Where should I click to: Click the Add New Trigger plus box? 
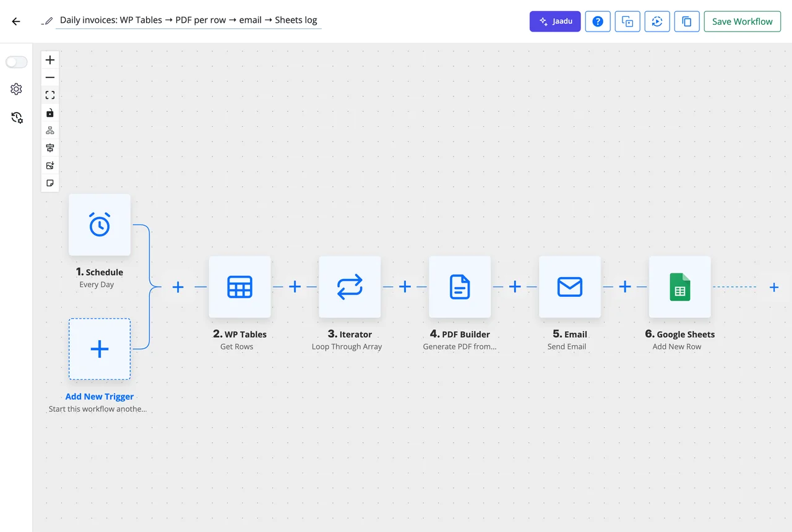click(100, 349)
